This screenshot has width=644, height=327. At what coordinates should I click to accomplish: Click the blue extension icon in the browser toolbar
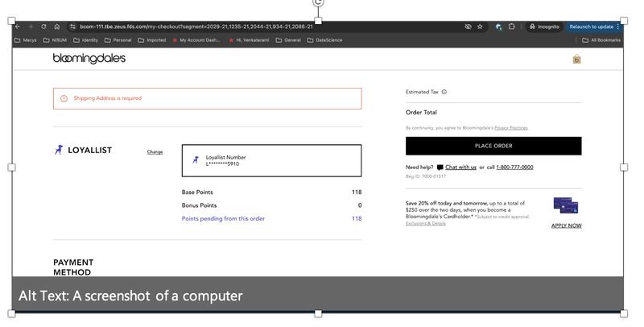point(498,27)
